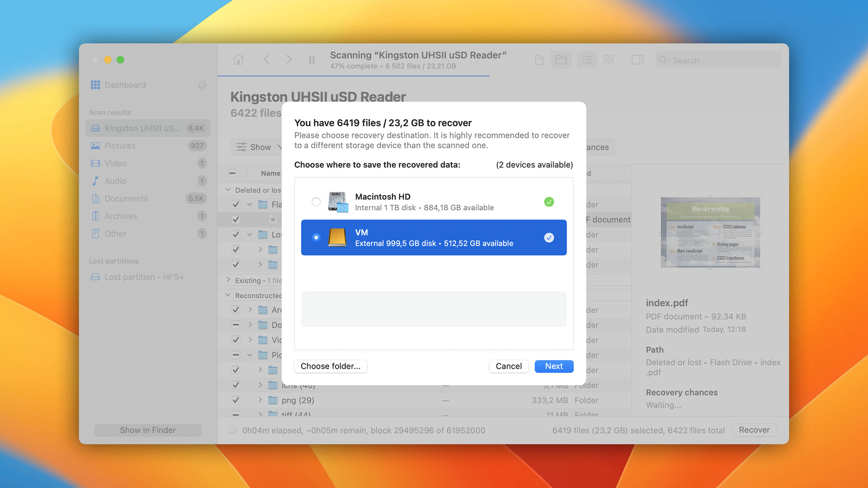
Task: Select list view mode icon
Action: click(587, 60)
